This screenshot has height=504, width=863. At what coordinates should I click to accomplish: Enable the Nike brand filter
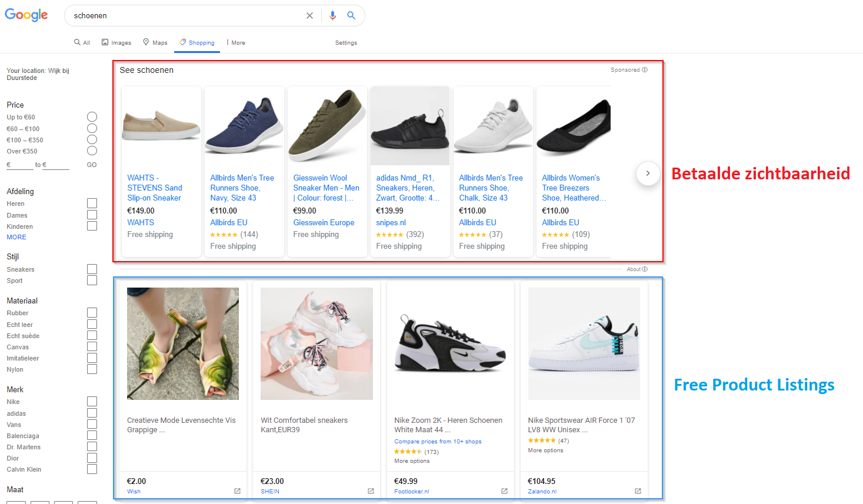click(92, 402)
